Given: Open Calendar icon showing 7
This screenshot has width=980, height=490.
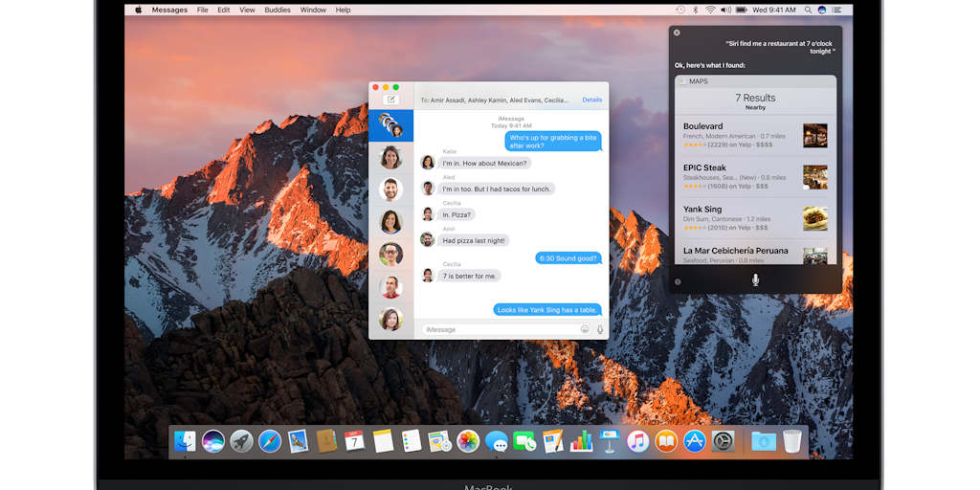Looking at the screenshot, I should (x=354, y=441).
